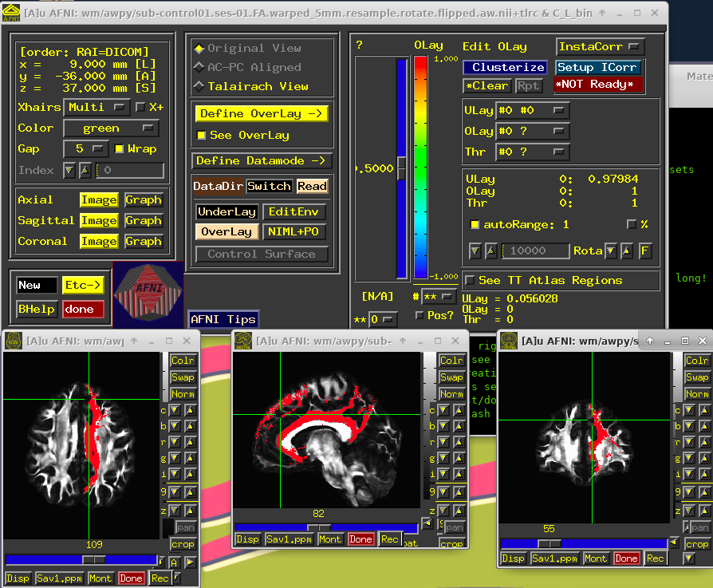Open the InstaCorr dropdown
This screenshot has width=713, height=588.
[x=601, y=46]
